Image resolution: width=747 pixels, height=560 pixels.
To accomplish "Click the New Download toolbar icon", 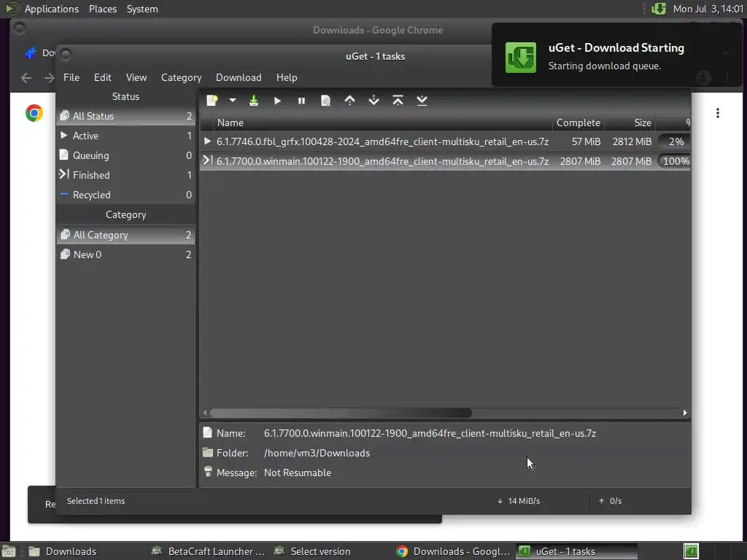I will tap(212, 101).
